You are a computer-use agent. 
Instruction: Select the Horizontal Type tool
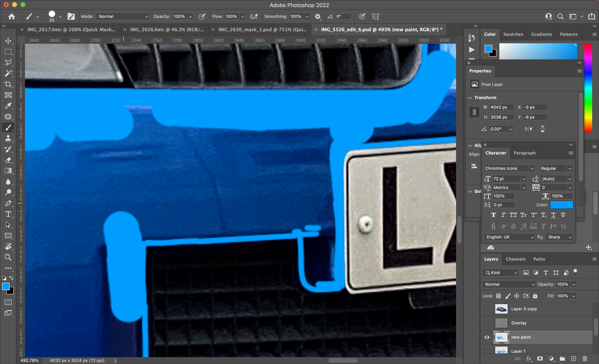[8, 214]
